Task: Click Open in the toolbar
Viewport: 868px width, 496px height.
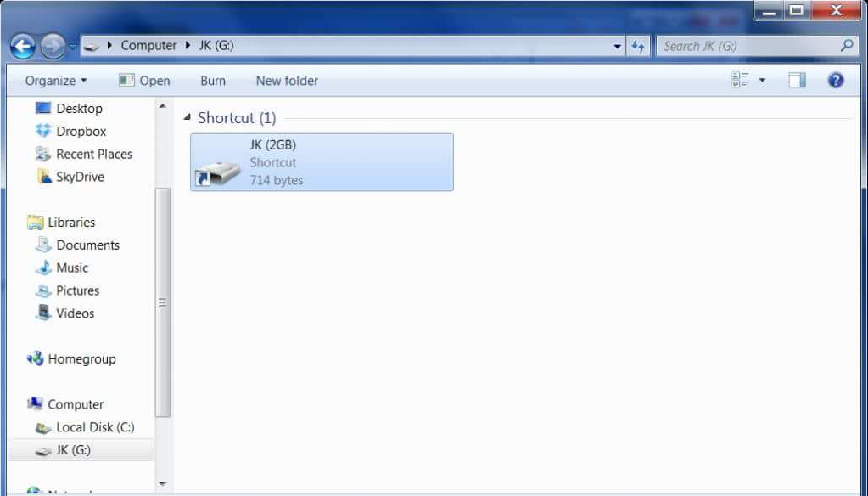Action: [x=144, y=81]
